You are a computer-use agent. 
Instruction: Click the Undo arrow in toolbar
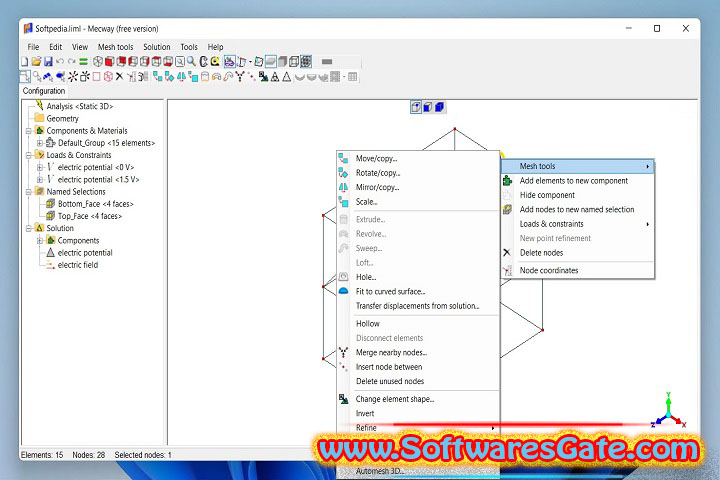click(x=60, y=62)
